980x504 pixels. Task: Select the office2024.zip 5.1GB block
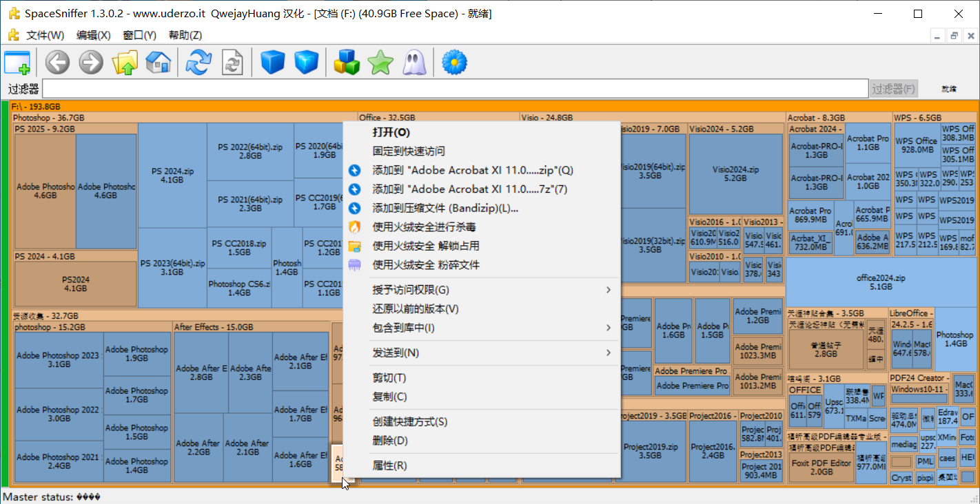point(881,282)
